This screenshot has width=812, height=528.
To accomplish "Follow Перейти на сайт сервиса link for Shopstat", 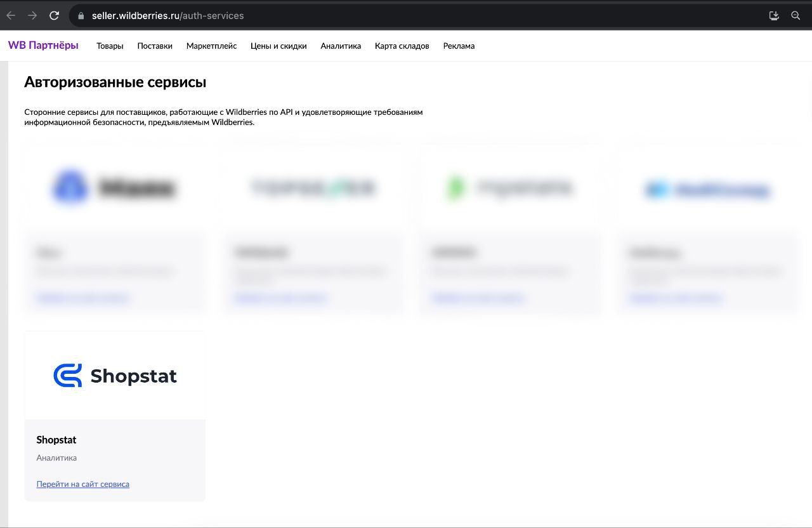I will click(83, 484).
